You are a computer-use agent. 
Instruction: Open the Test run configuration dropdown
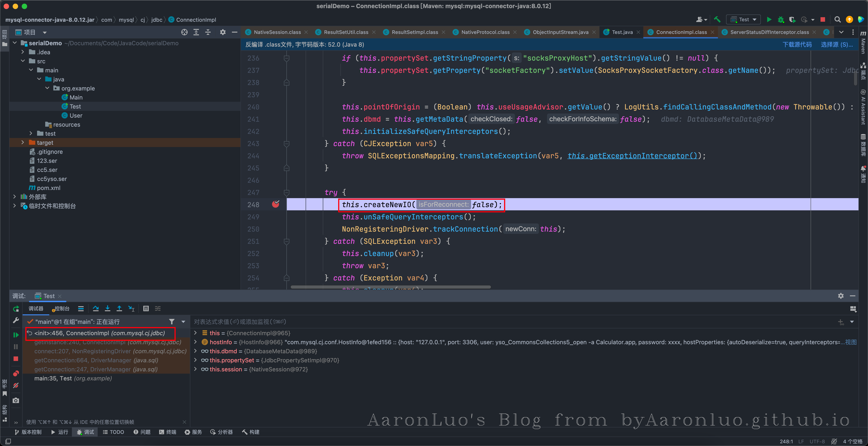tap(744, 19)
